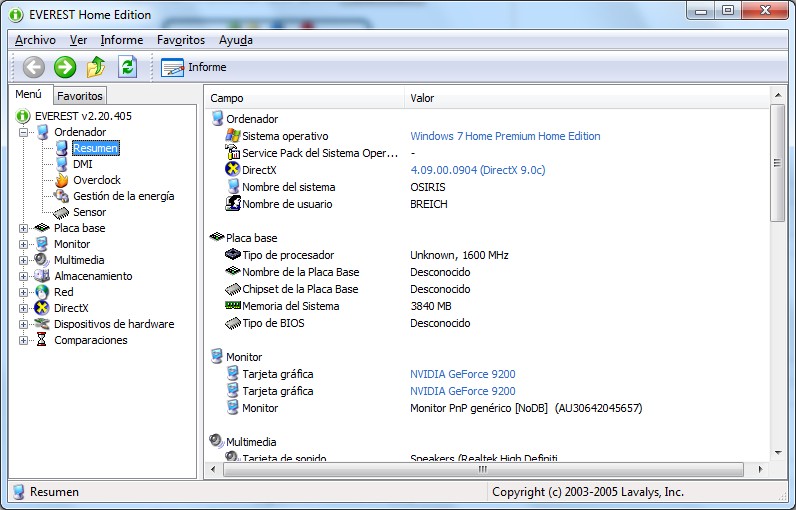
Task: Open the Ayuda menu
Action: 236,40
